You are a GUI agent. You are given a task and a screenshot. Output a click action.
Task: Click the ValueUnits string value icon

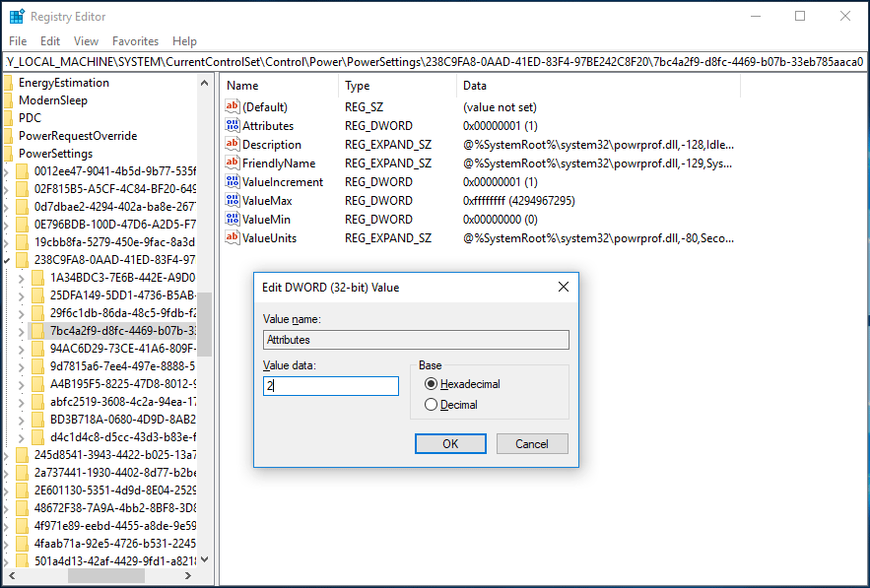tap(233, 238)
